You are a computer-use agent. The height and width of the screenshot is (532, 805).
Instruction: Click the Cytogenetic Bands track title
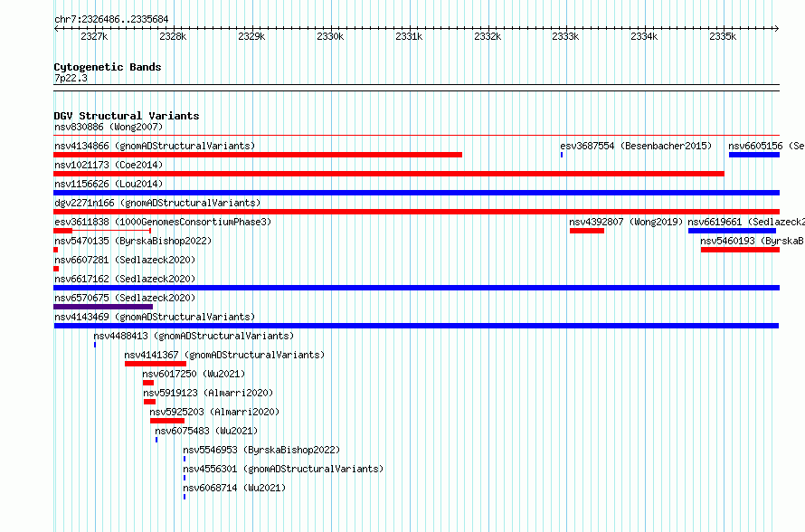(108, 67)
